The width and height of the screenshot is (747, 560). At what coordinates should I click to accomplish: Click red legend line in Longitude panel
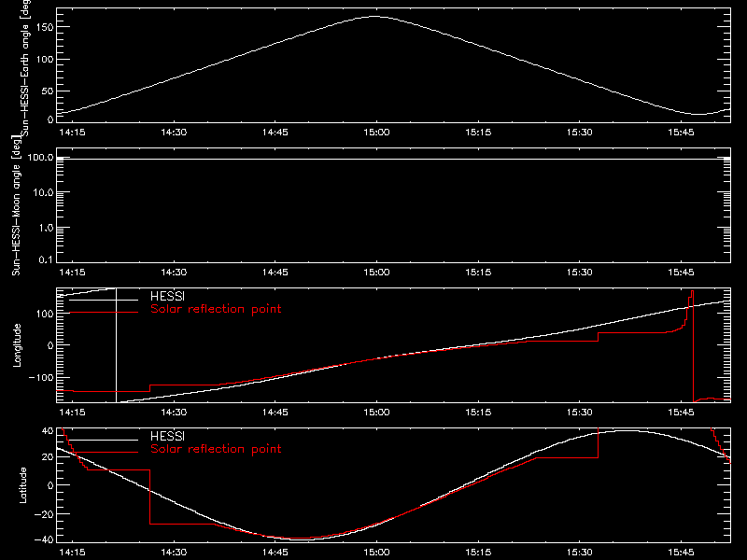pyautogui.click(x=104, y=313)
